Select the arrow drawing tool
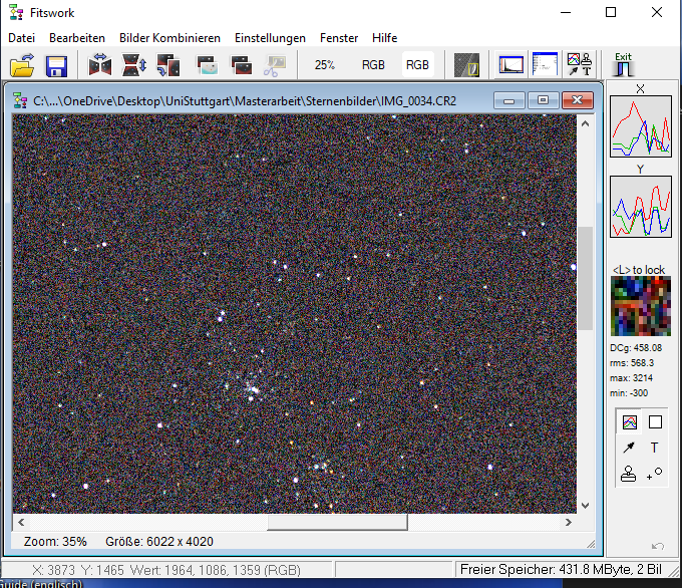Viewport: 682px width, 588px height. coord(628,448)
